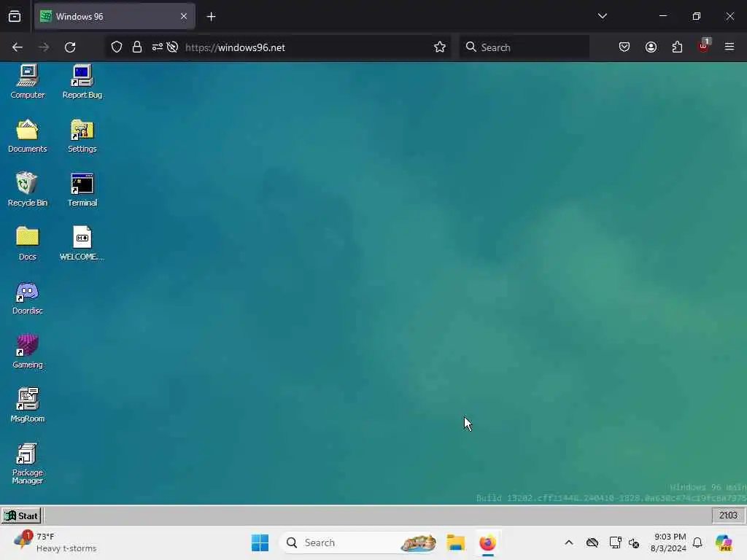Open the Copilot preview icon
The height and width of the screenshot is (560, 747).
(724, 542)
